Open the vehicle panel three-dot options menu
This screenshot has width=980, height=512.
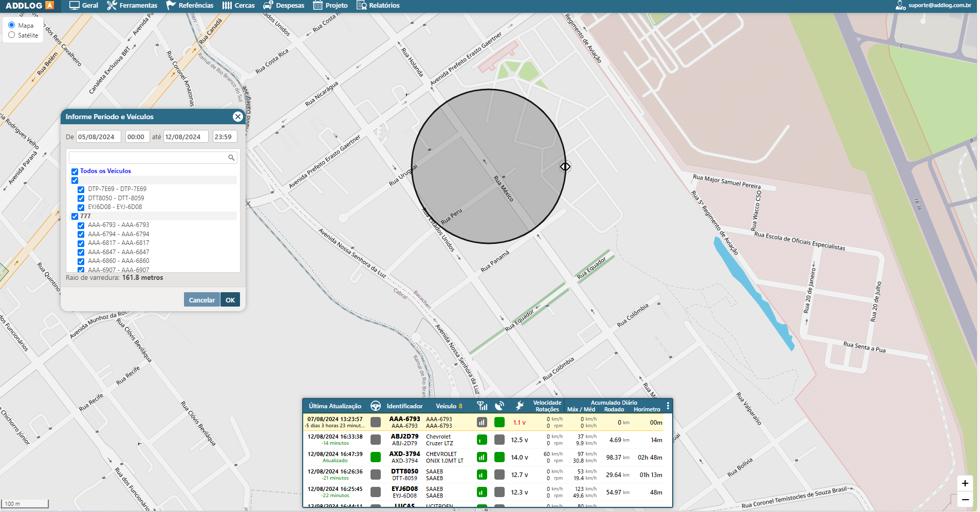(x=668, y=406)
